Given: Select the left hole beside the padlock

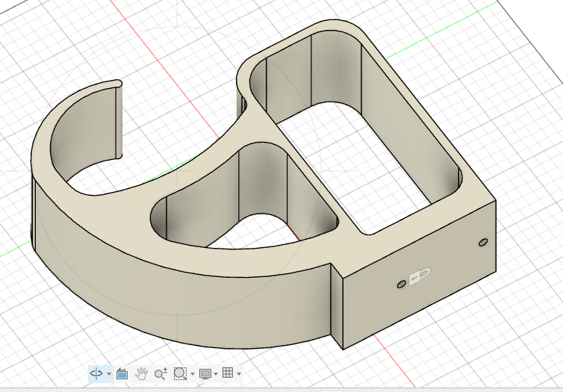Looking at the screenshot, I should pos(402,284).
